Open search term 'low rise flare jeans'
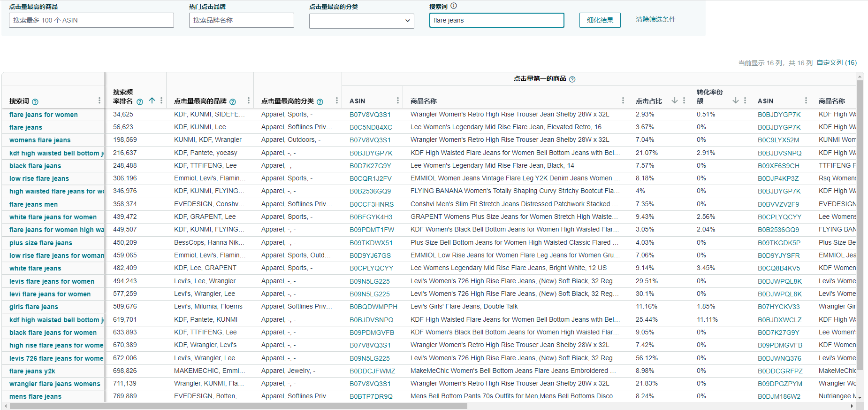Image resolution: width=868 pixels, height=410 pixels. (x=39, y=178)
